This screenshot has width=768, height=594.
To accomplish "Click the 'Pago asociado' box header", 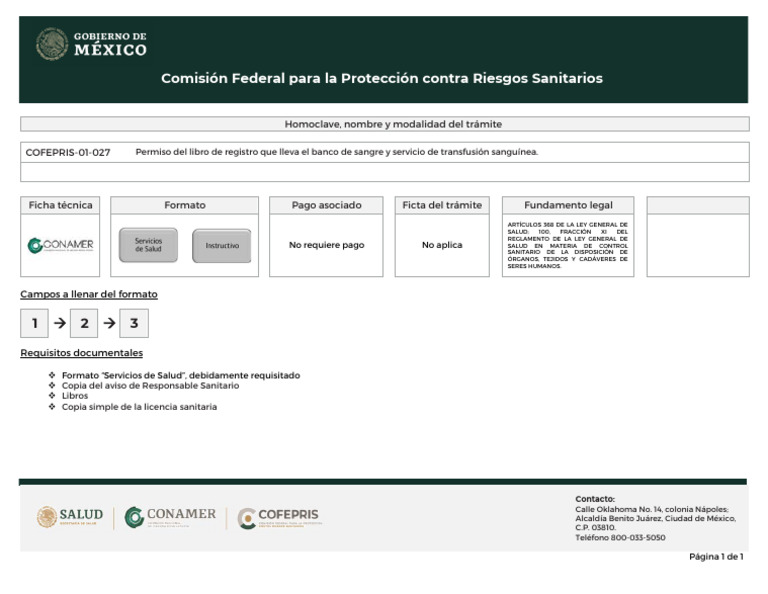I will click(326, 205).
